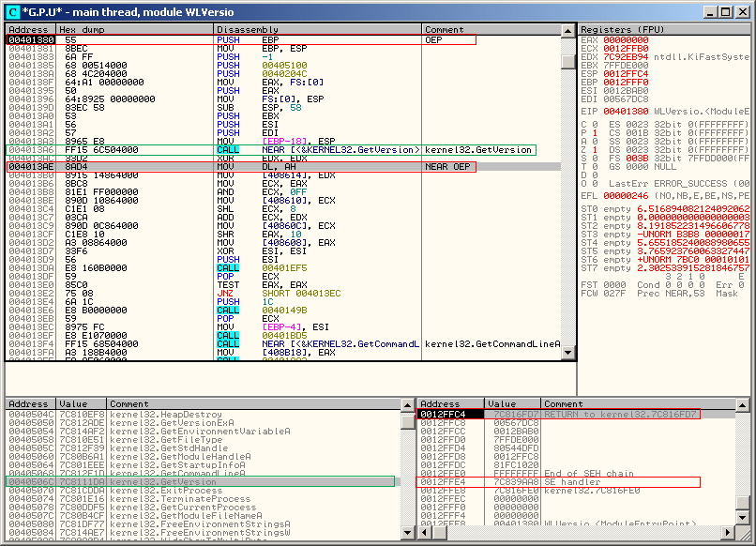The width and height of the screenshot is (756, 546).
Task: Click stack pane horizontal scroll left arrow
Action: click(x=425, y=533)
